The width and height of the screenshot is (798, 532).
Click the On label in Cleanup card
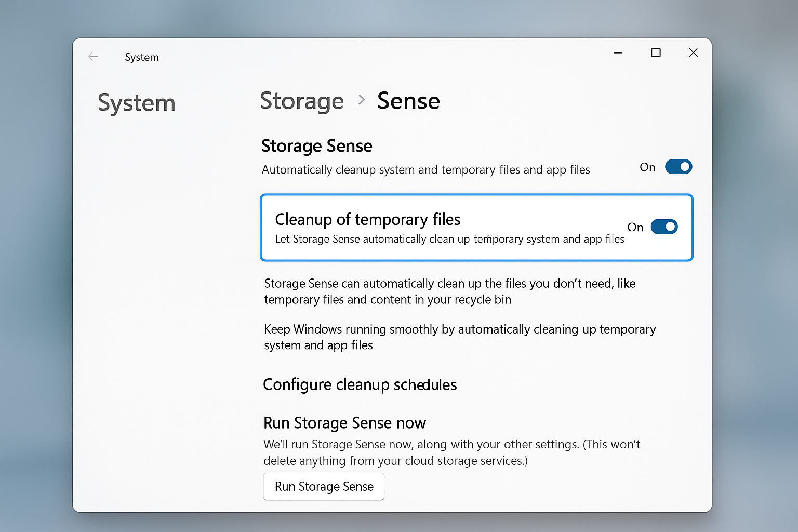635,227
